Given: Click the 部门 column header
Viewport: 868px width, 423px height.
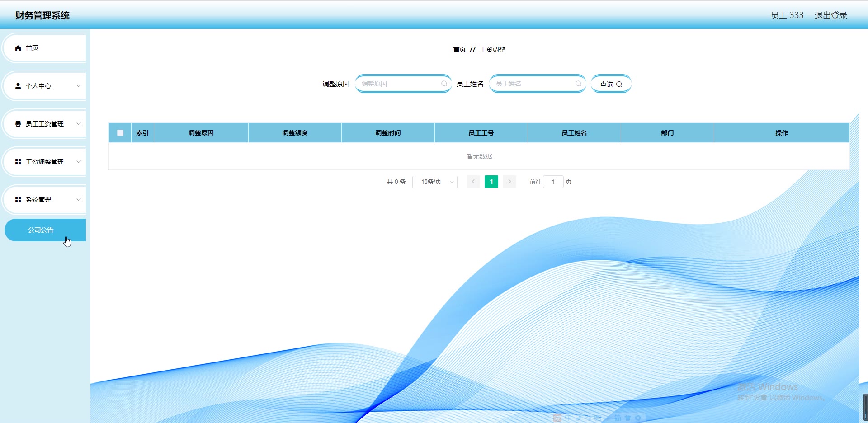Looking at the screenshot, I should [x=667, y=133].
